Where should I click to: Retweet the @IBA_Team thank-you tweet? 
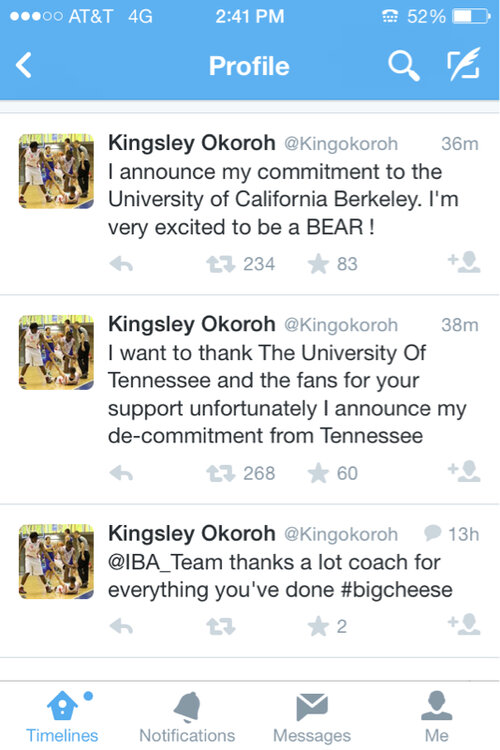[221, 626]
